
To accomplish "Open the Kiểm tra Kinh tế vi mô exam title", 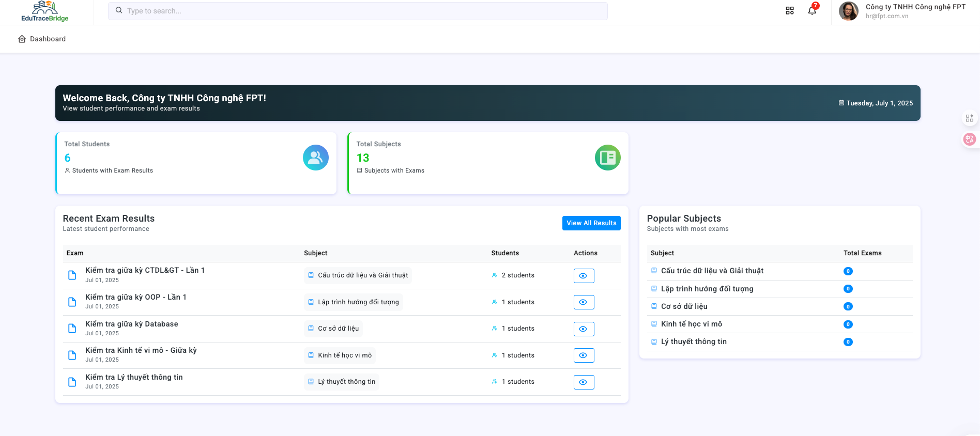I will point(141,350).
